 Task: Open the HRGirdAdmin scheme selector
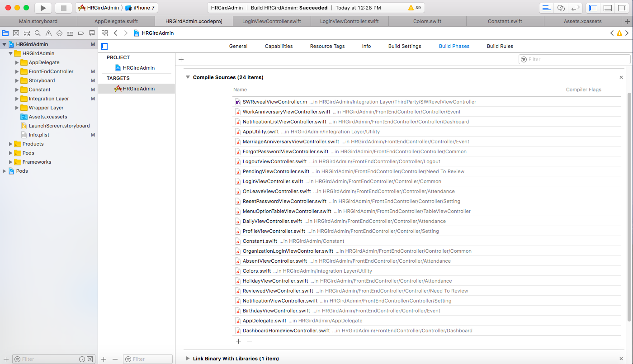(98, 8)
